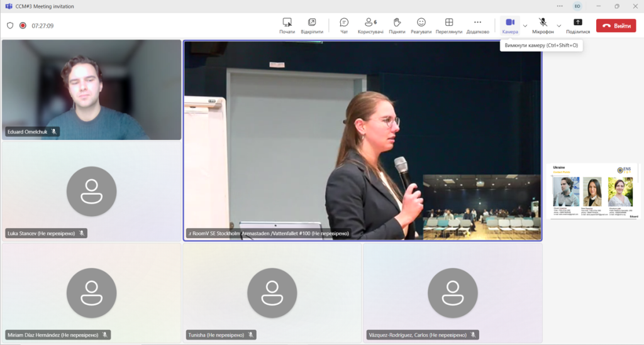Select the Ukraine slide thumbnail

coord(594,191)
